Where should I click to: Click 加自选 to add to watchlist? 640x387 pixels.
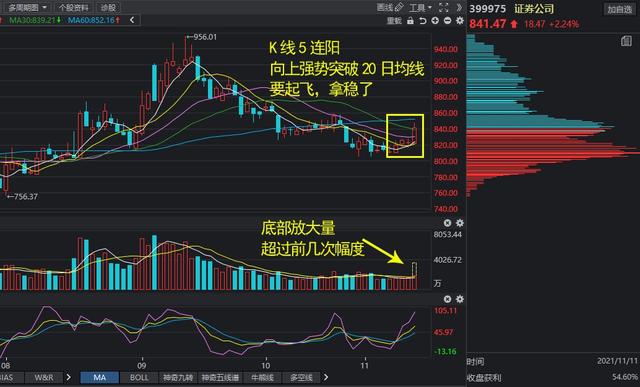pos(619,9)
